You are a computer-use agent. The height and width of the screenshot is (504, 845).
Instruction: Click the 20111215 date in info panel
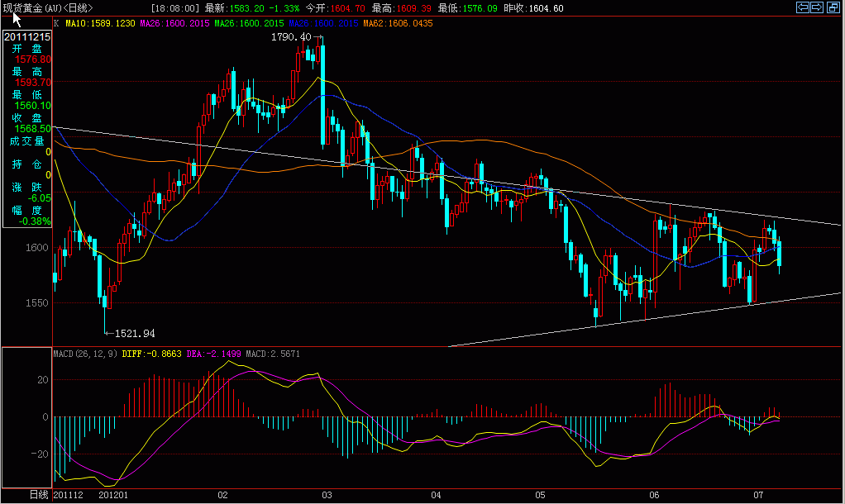click(27, 36)
